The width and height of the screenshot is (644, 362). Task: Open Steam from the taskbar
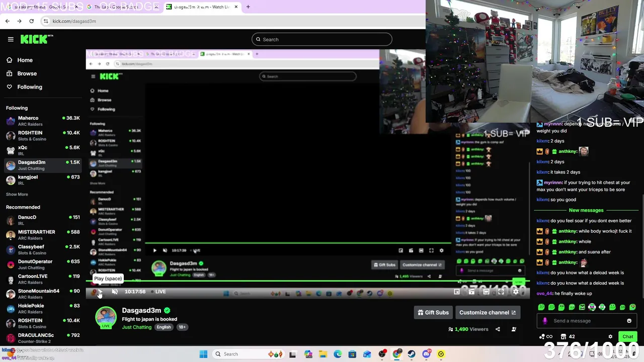click(412, 354)
